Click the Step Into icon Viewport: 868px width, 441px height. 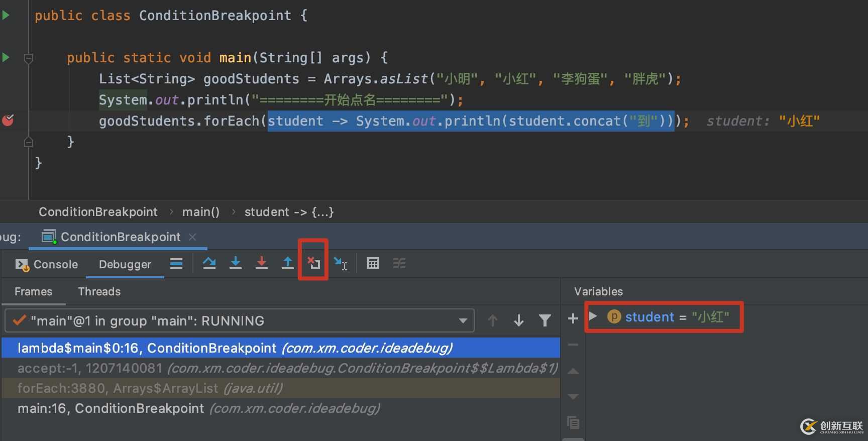[x=236, y=263]
